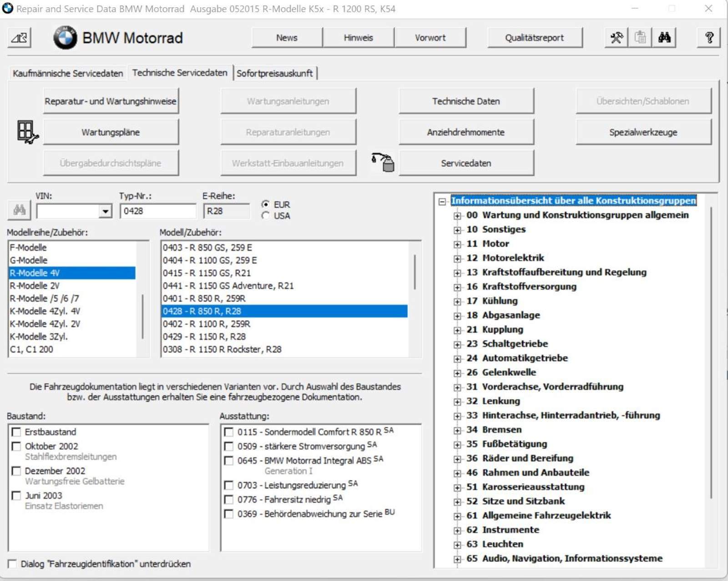Select the EUR radio button
Image resolution: width=728 pixels, height=581 pixels.
(265, 204)
